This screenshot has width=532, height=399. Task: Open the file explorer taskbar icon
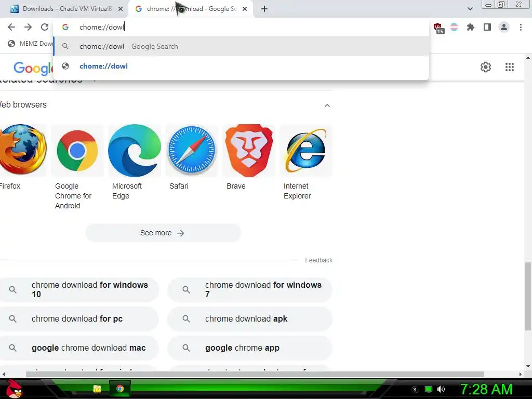tap(97, 389)
